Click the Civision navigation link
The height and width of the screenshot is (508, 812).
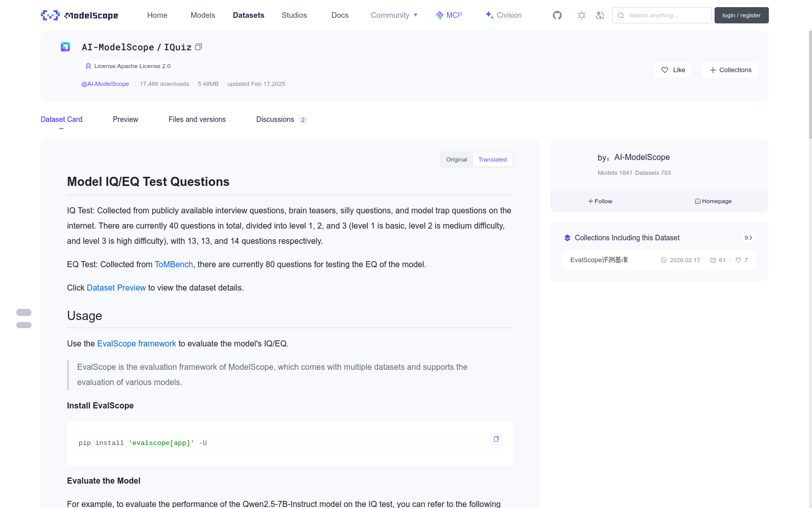click(503, 15)
